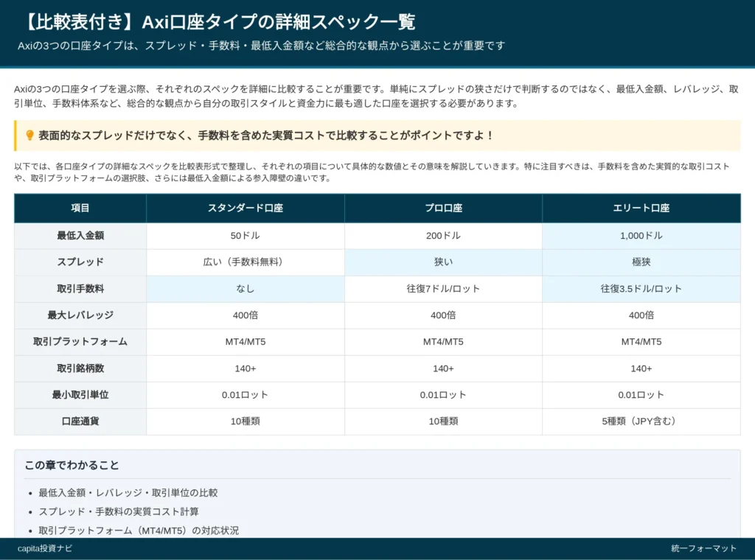Image resolution: width=755 pixels, height=560 pixels.
Task: Click the intro paragraph starting Axiの3つの口座タイプを選ぶ際
Action: [376, 97]
